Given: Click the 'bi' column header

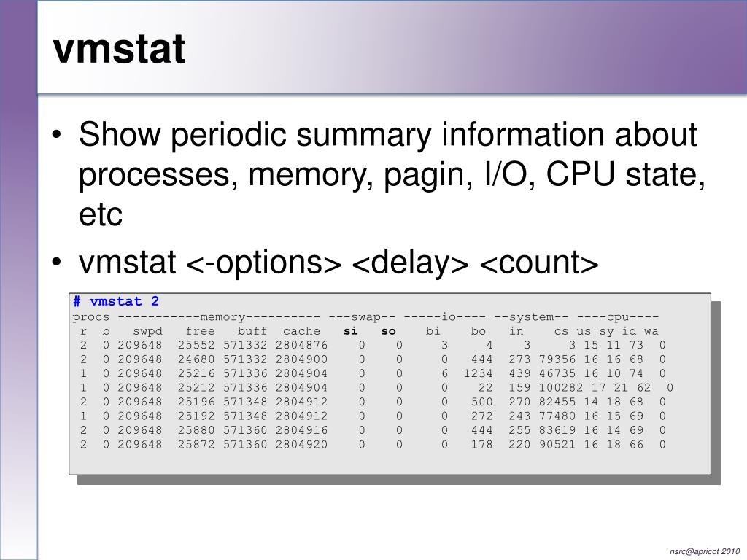Looking at the screenshot, I should pos(433,331).
